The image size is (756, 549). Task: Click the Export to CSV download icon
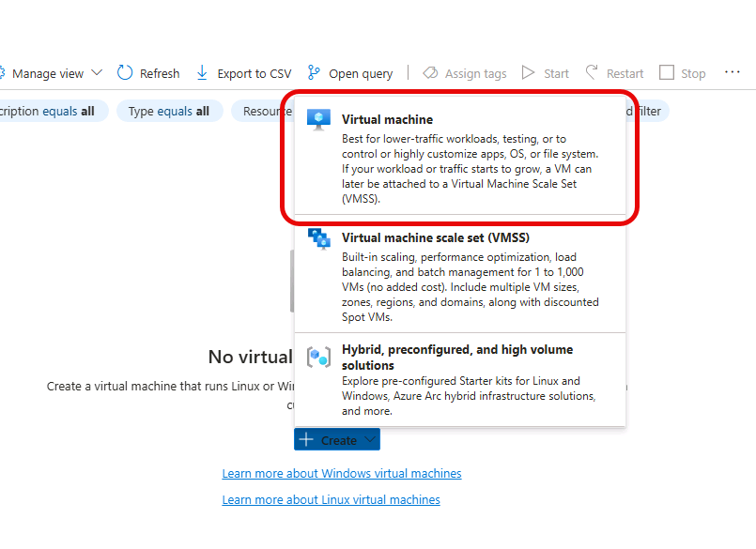click(202, 73)
